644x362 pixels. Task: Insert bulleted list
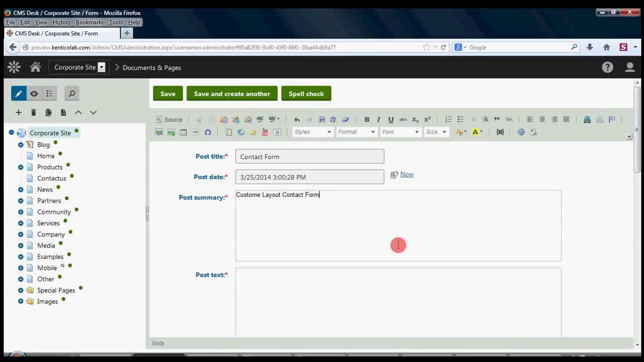[x=460, y=120]
